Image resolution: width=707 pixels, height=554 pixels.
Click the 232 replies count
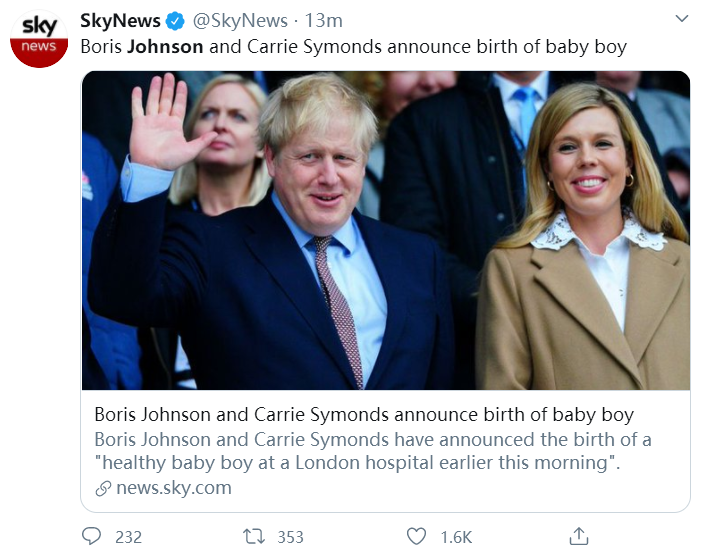[x=128, y=537]
